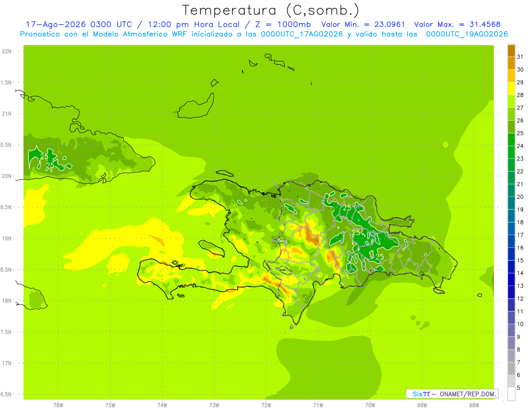Pick the green legend band between 24 and 25
532x411 pixels.
pos(511,140)
